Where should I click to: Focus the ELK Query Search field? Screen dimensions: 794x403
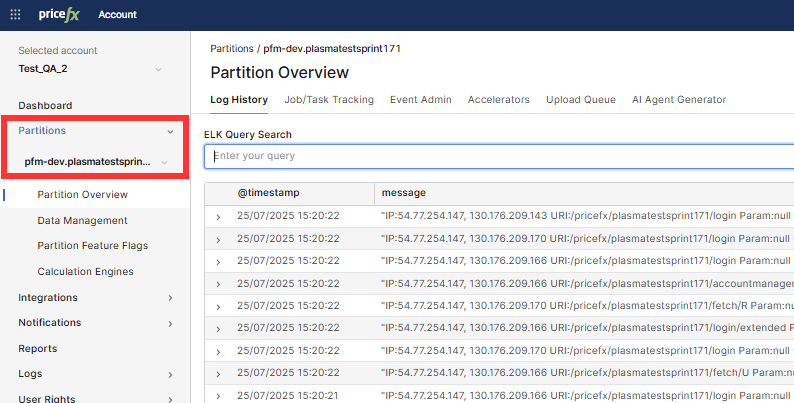click(500, 157)
